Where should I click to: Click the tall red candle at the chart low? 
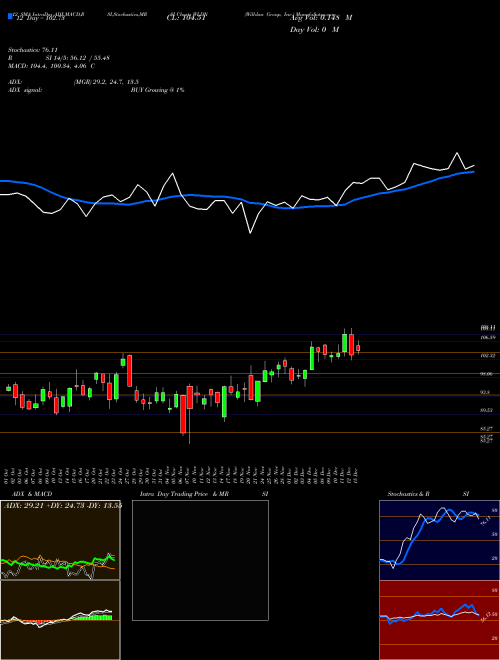[x=183, y=414]
